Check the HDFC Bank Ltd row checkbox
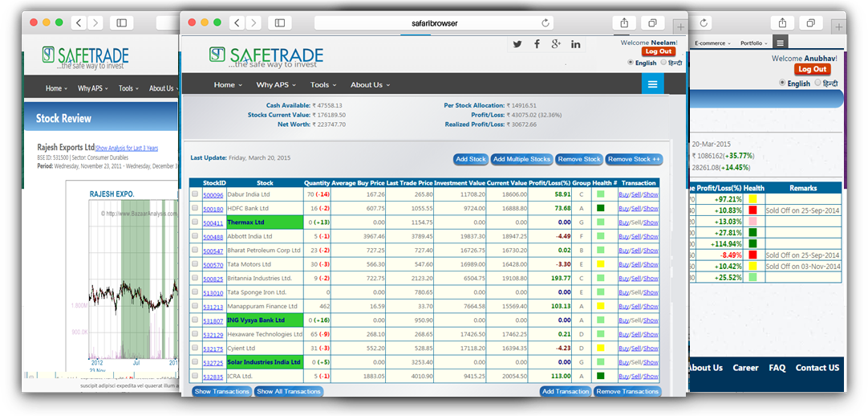The width and height of the screenshot is (868, 416). click(195, 208)
